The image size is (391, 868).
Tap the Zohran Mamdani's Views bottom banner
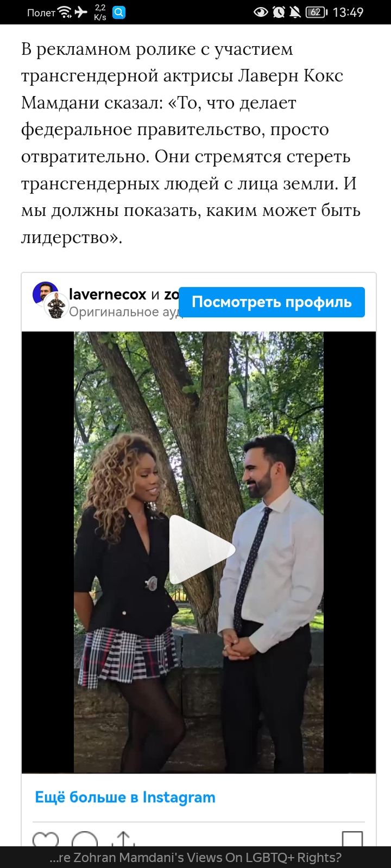pos(195,857)
